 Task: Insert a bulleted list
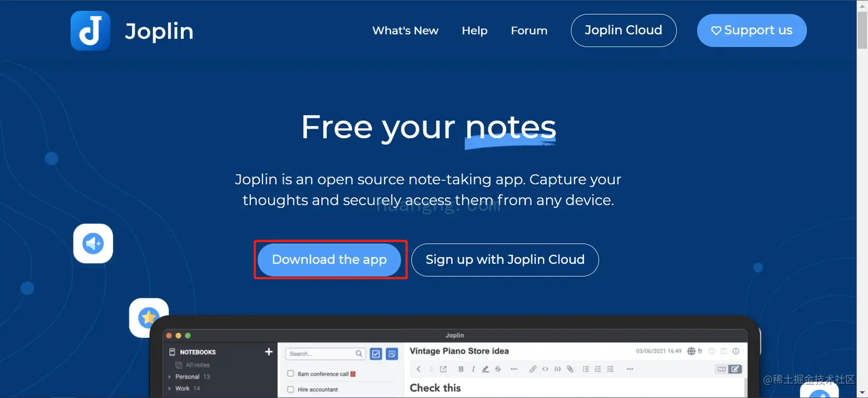point(586,369)
